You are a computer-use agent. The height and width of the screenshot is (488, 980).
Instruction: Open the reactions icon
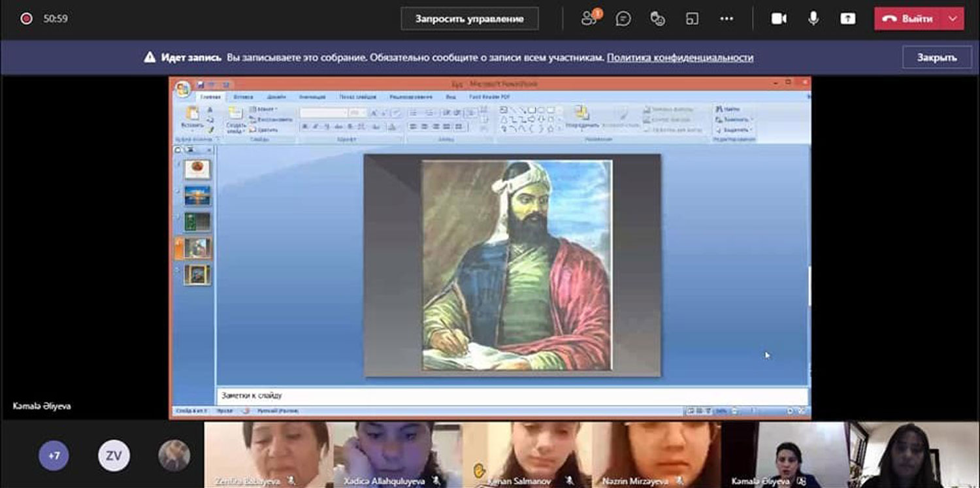(658, 19)
